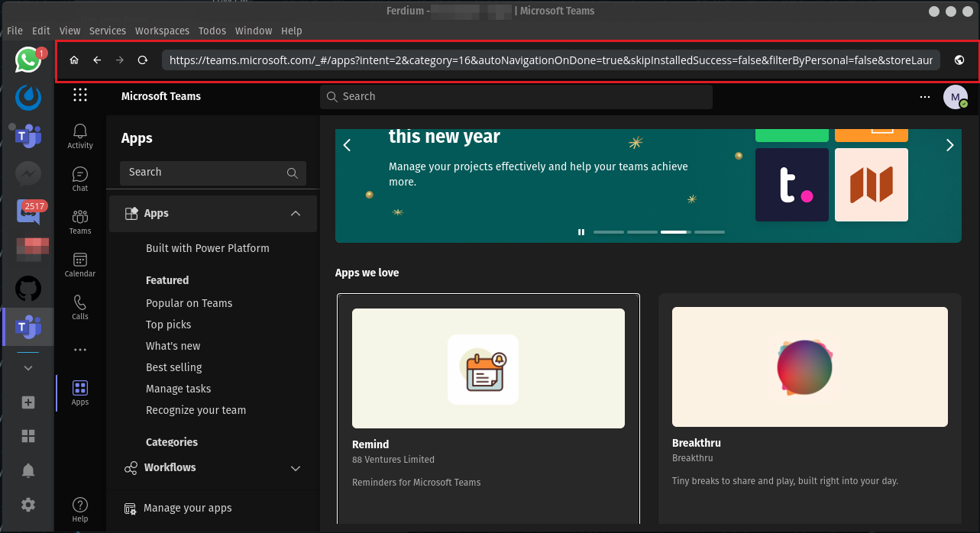Open Manage your apps
This screenshot has width=980, height=533.
coord(187,508)
